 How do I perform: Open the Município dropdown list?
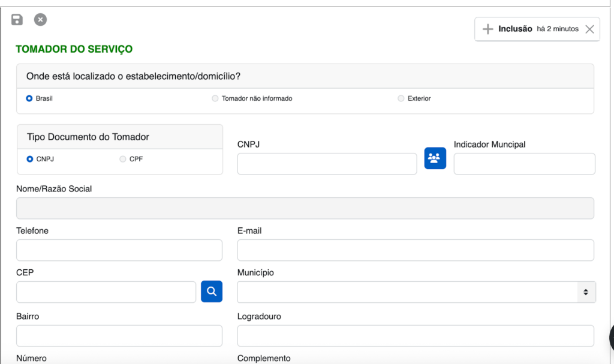point(408,292)
